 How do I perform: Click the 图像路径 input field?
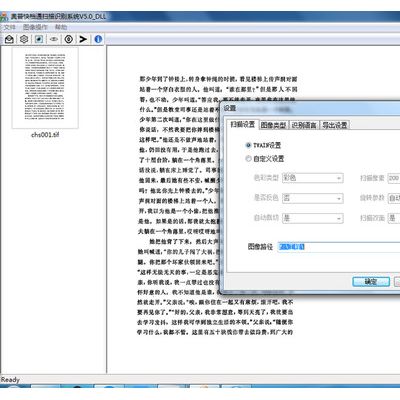tap(339, 247)
